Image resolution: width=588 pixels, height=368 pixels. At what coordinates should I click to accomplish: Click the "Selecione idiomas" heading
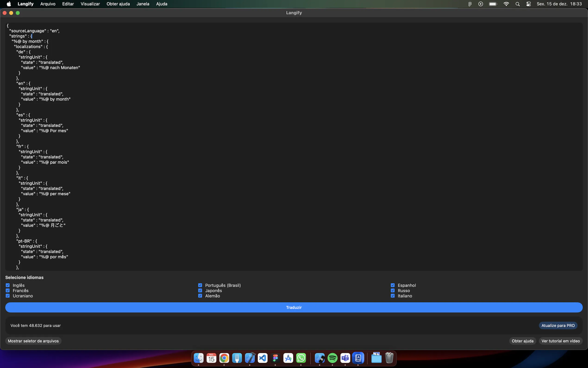pyautogui.click(x=24, y=277)
